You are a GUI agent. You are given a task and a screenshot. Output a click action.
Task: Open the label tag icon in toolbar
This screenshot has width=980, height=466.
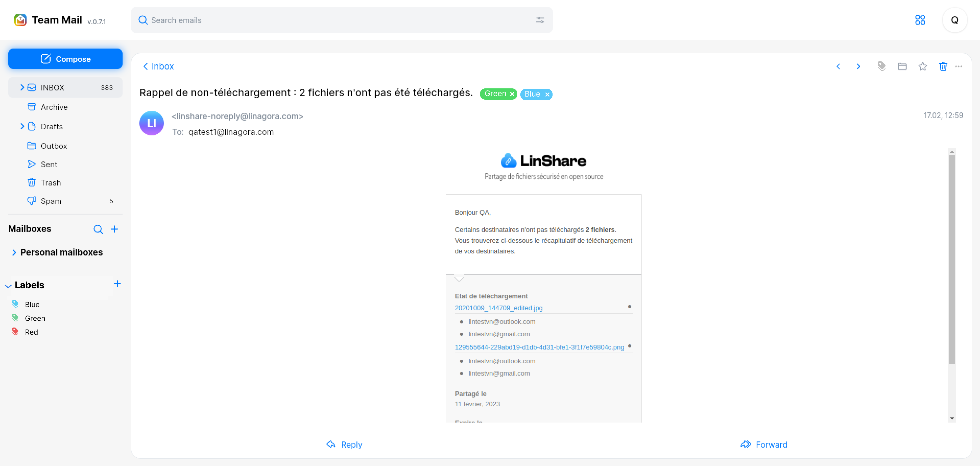(881, 66)
